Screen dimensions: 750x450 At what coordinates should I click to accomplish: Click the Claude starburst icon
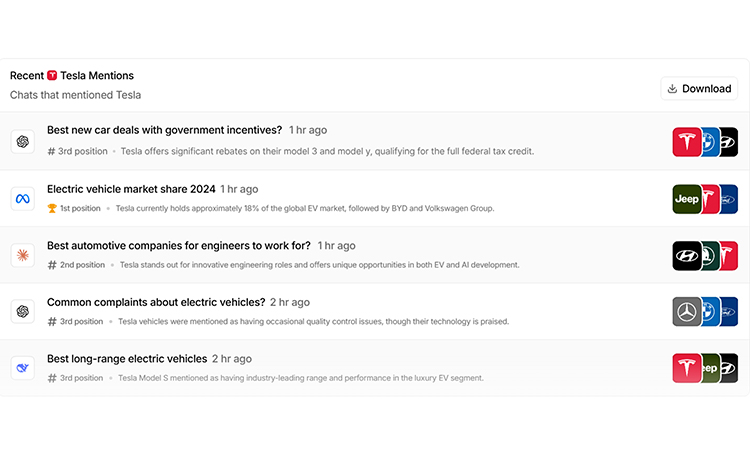click(22, 255)
